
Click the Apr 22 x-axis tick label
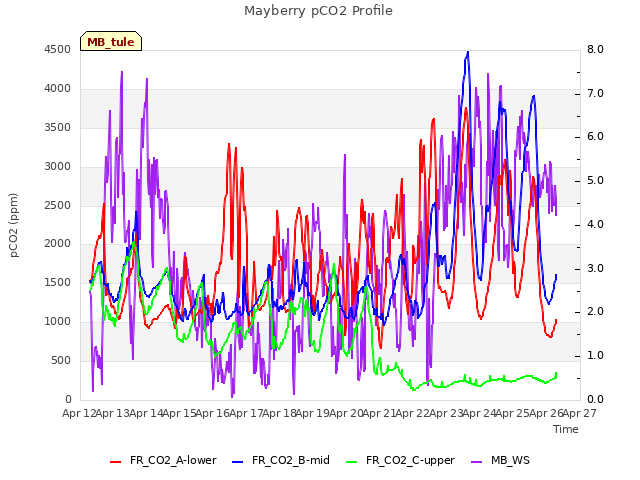coord(413,413)
